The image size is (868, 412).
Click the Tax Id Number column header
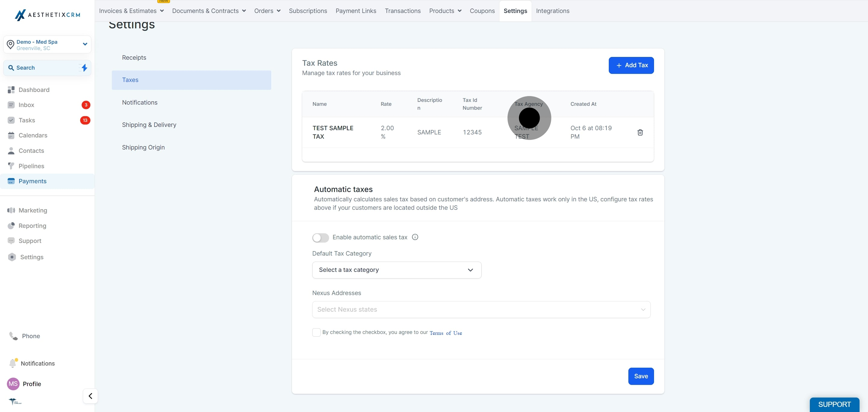point(472,104)
